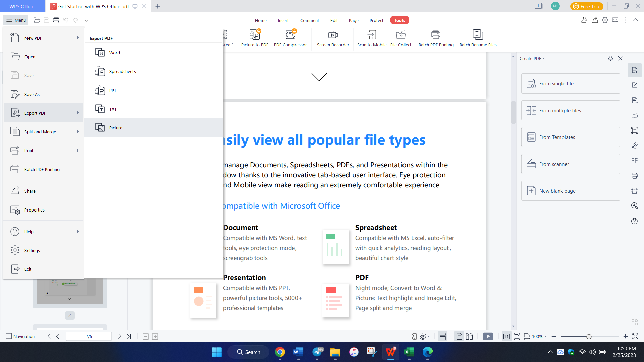Click the Menu button
This screenshot has height=362, width=644.
pos(16,20)
